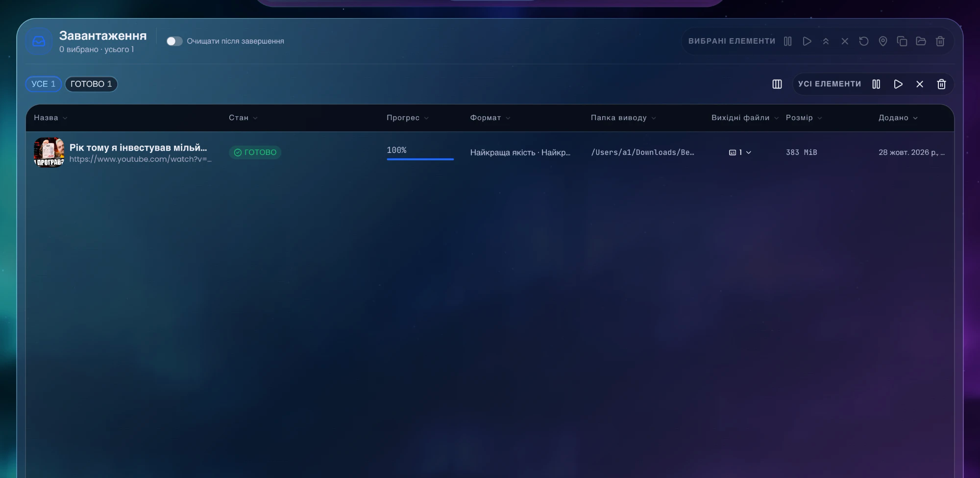
Task: Click the 'Завантаження' heading
Action: click(103, 36)
